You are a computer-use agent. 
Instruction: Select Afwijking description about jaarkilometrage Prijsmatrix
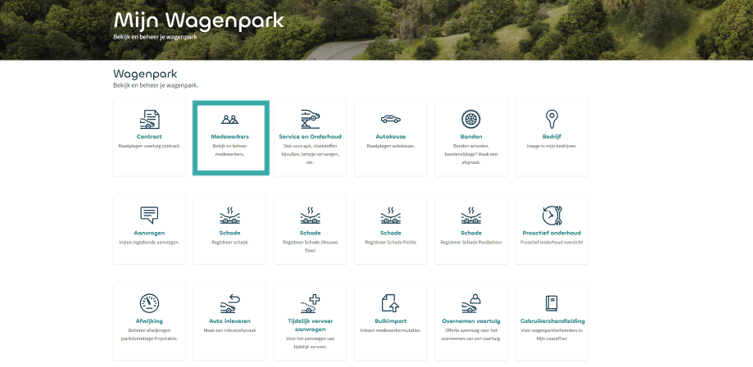[x=149, y=334]
